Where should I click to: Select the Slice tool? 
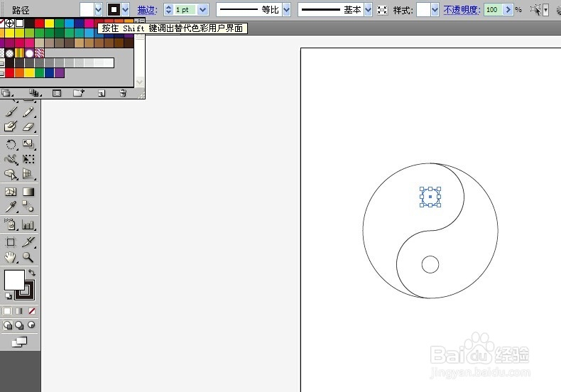point(28,242)
